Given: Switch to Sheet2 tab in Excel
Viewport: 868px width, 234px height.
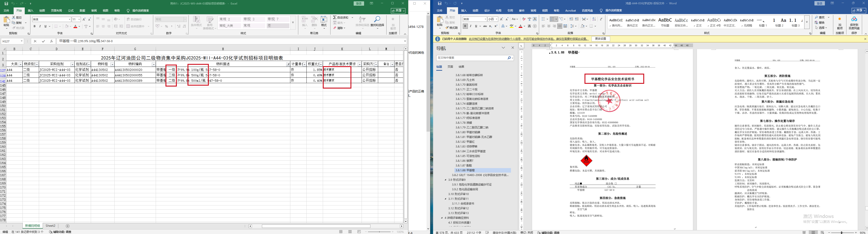Looking at the screenshot, I should (x=51, y=226).
